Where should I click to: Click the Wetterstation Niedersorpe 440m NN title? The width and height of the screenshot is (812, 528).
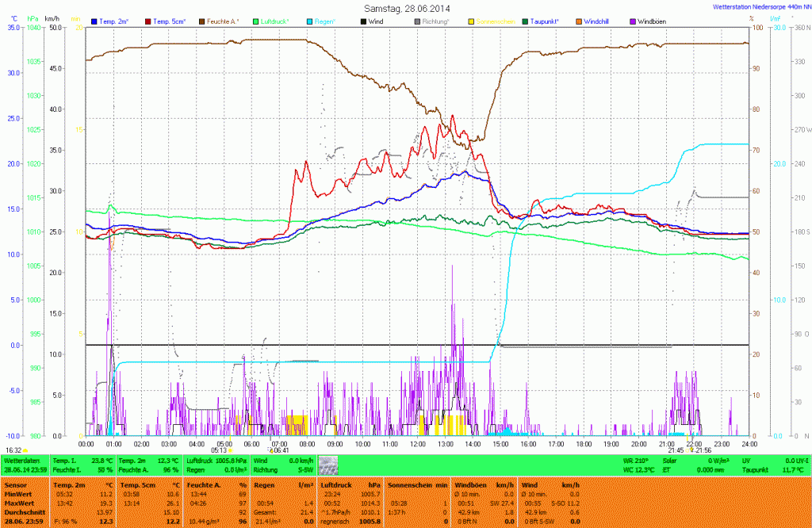[x=758, y=7]
